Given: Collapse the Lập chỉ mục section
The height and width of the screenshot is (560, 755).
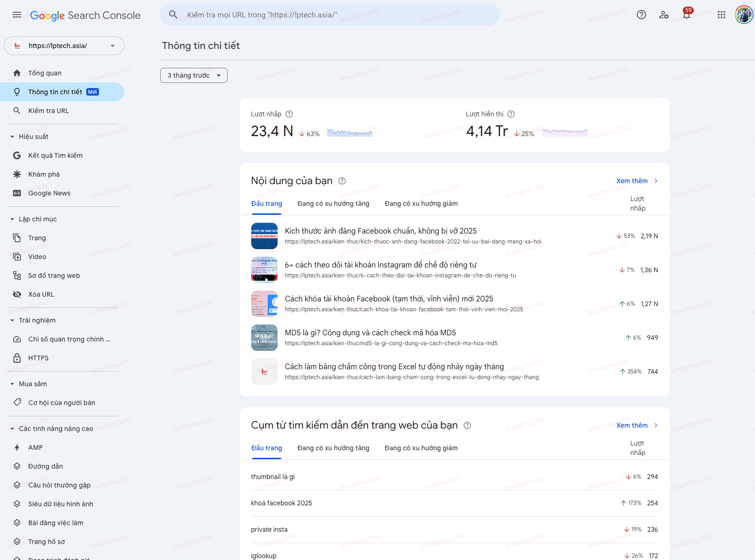Looking at the screenshot, I should (x=12, y=219).
